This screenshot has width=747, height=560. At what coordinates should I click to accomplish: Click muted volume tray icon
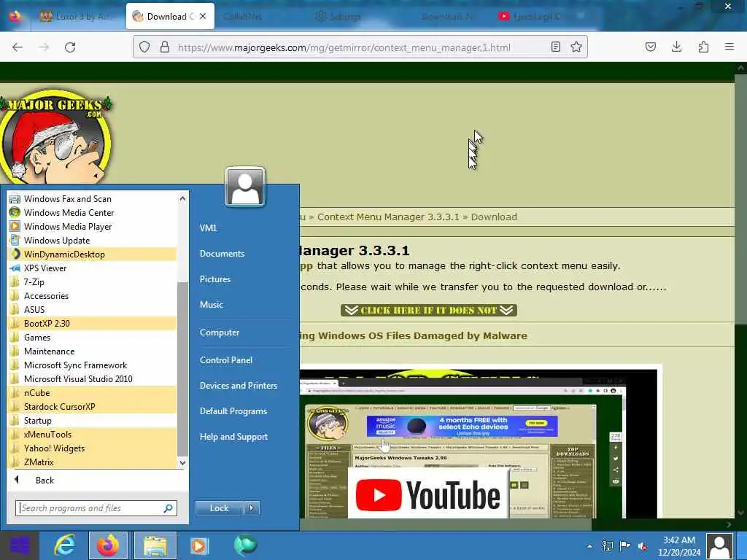point(643,546)
